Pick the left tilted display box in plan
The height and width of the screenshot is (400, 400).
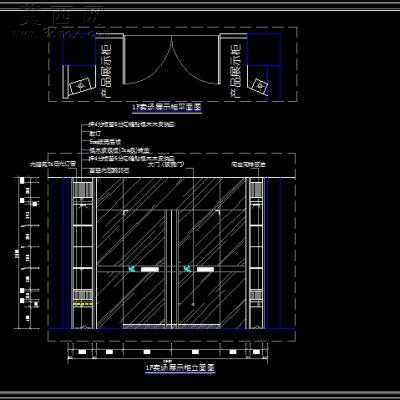(80, 87)
